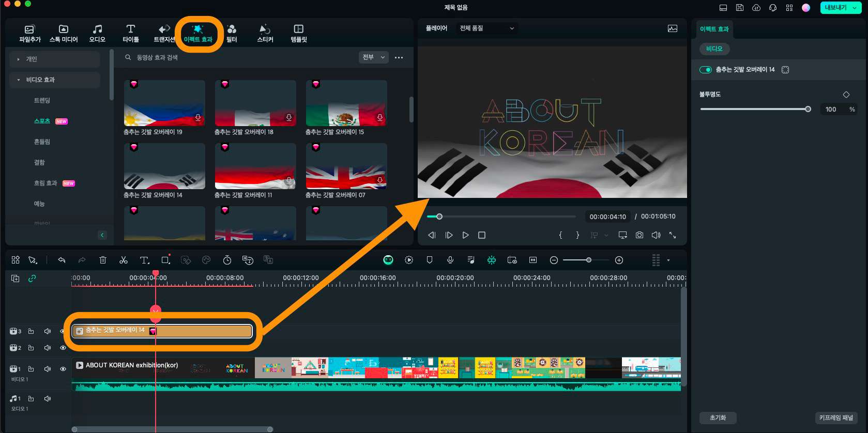Click the user profile avatar
Screen dimensions: 868x433
coord(806,8)
